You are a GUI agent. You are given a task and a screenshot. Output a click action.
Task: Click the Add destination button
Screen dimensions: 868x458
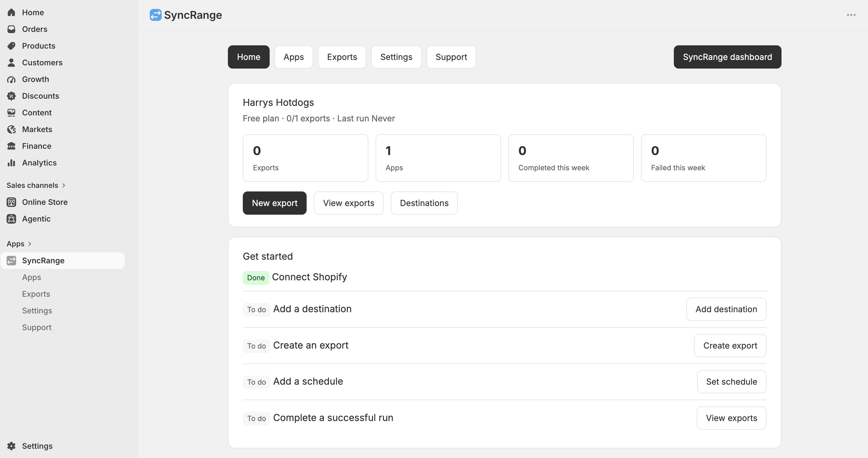click(x=726, y=309)
